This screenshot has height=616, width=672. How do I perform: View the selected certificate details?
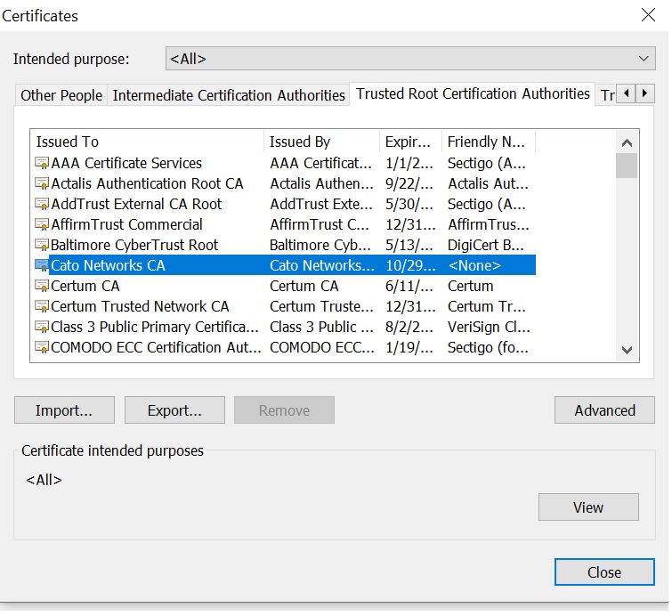[588, 507]
